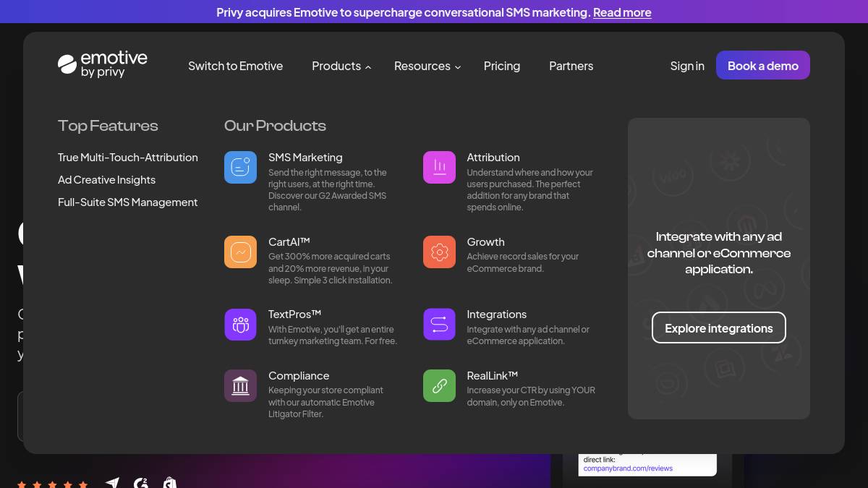Click Sign in
The height and width of the screenshot is (488, 868).
click(687, 66)
